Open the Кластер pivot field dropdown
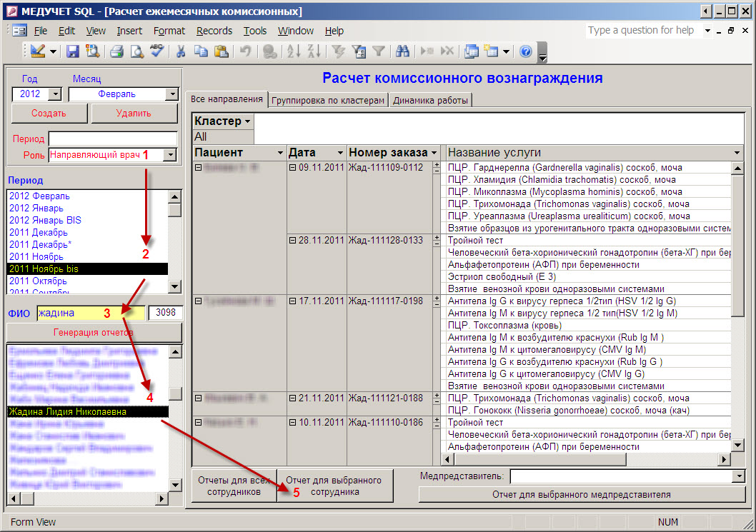This screenshot has height=532, width=756. click(x=248, y=121)
